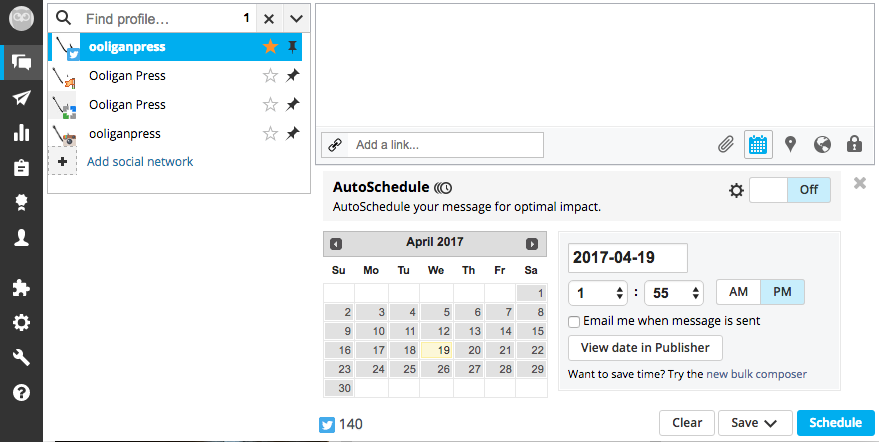The image size is (879, 442).
Task: Click the link chain icon
Action: (335, 145)
